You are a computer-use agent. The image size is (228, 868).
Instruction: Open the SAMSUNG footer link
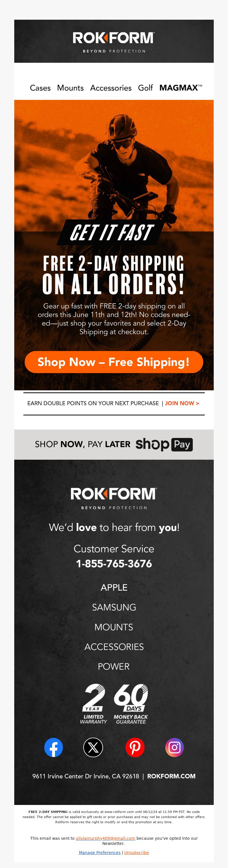coord(114,607)
